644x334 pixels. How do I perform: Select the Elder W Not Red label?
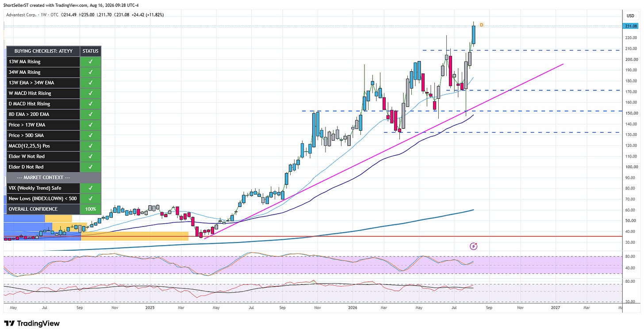pyautogui.click(x=27, y=157)
